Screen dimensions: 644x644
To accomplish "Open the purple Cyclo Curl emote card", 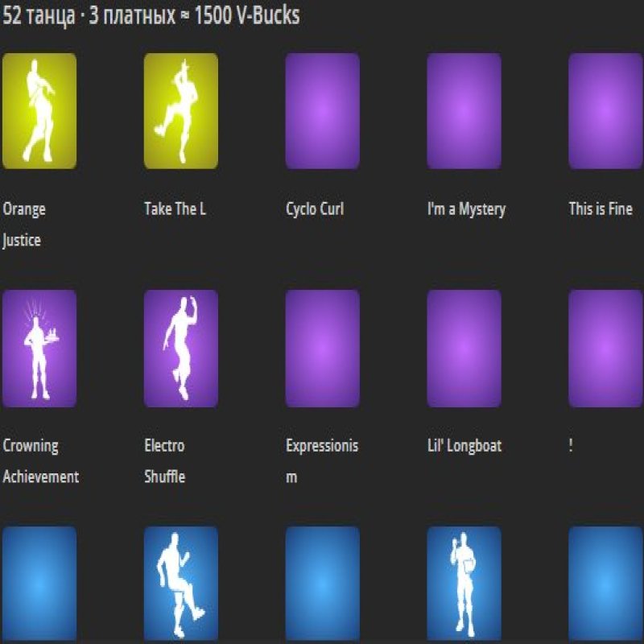I will point(322,111).
